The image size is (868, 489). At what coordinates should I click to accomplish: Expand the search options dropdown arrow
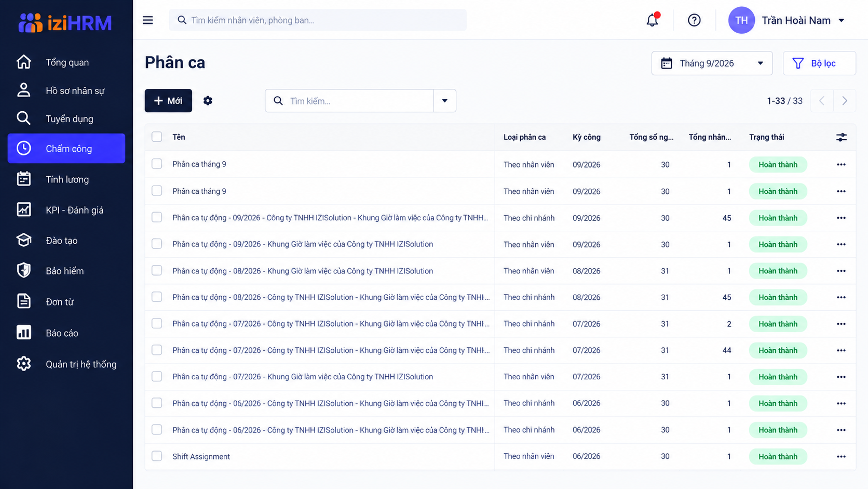(x=445, y=101)
